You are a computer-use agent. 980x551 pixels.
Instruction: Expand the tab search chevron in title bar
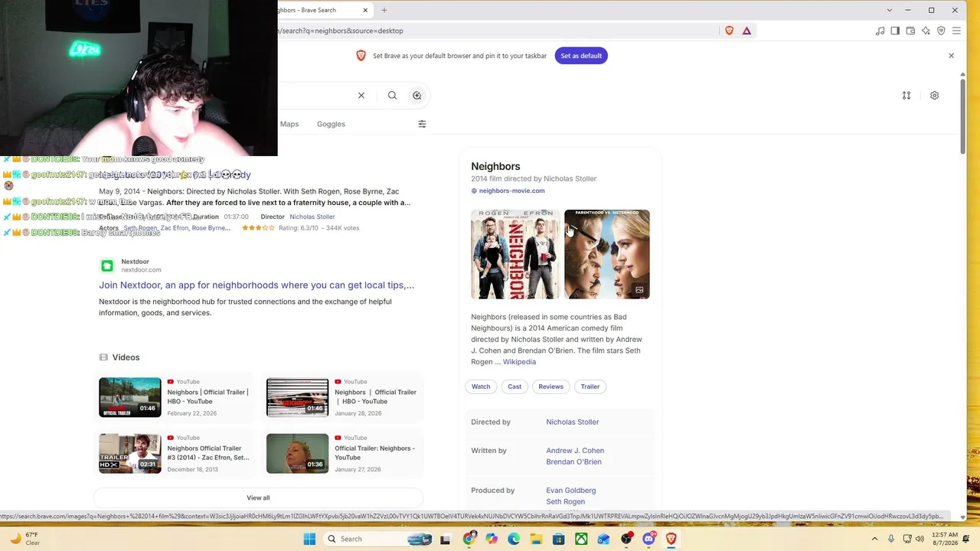[890, 10]
